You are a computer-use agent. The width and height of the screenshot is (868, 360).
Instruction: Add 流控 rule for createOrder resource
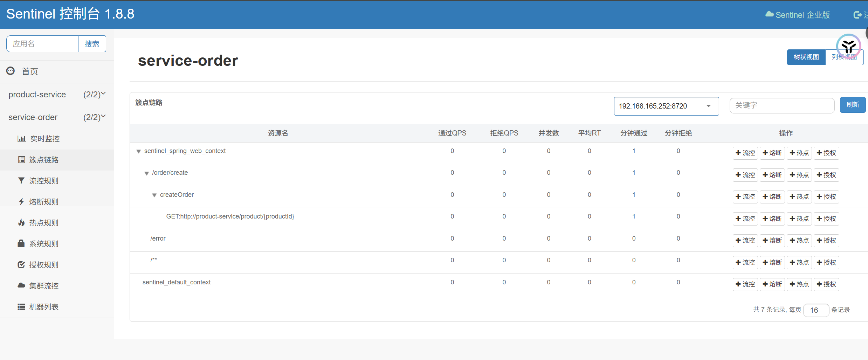click(745, 197)
